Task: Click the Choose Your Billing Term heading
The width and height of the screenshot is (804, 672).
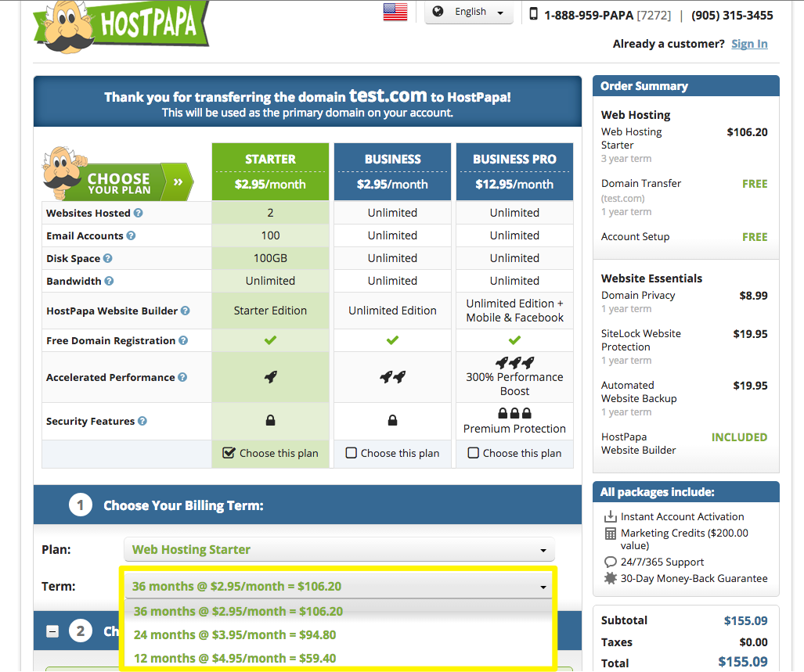Action: [x=183, y=505]
